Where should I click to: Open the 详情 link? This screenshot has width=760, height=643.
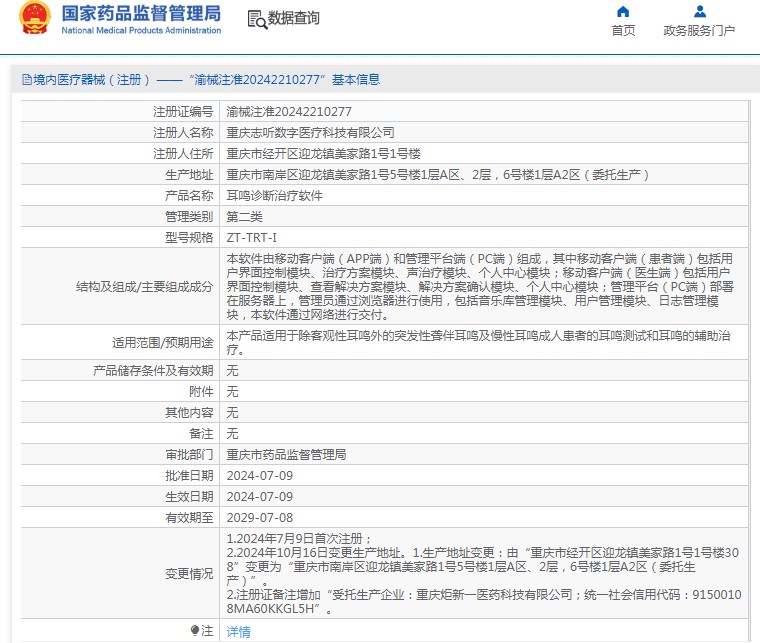(238, 631)
